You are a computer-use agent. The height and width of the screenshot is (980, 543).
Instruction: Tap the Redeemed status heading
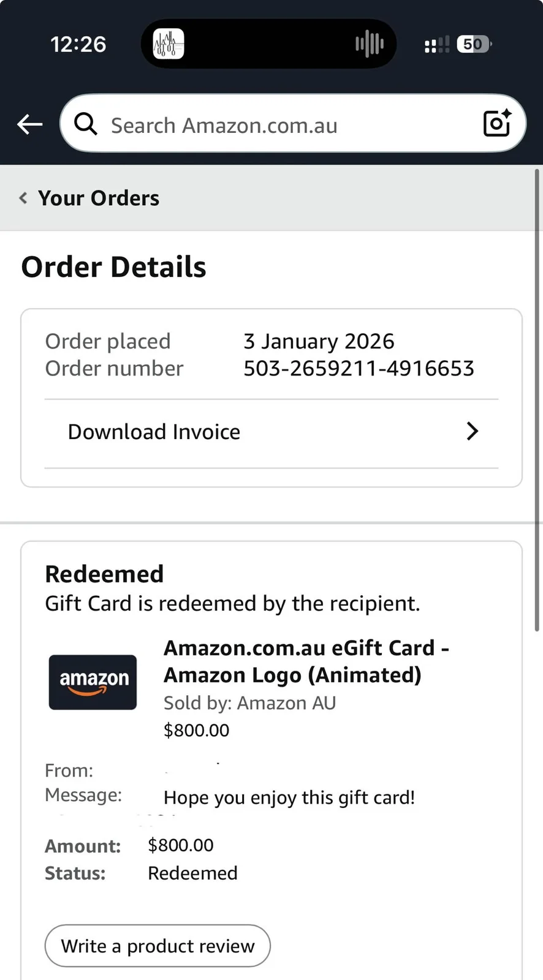pos(104,575)
